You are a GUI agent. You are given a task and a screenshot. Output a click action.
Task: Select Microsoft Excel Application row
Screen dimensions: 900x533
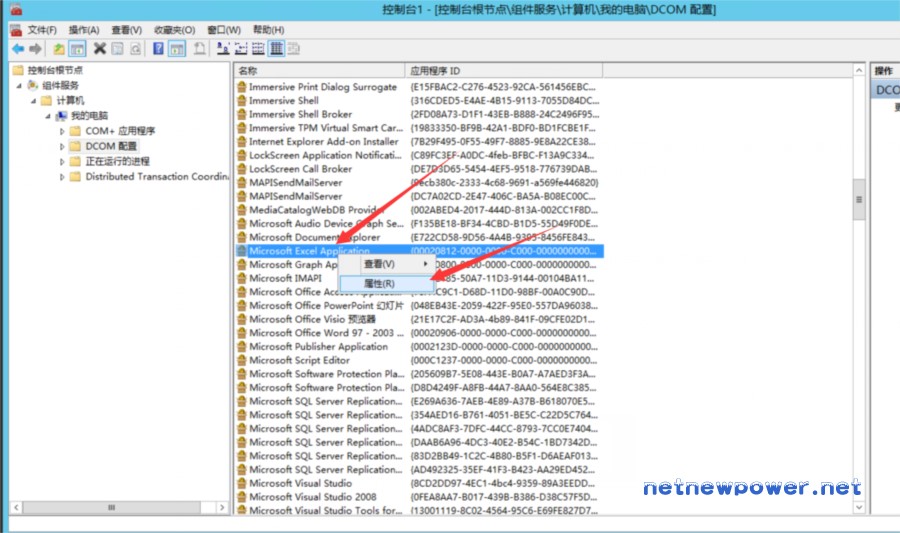[419, 251]
